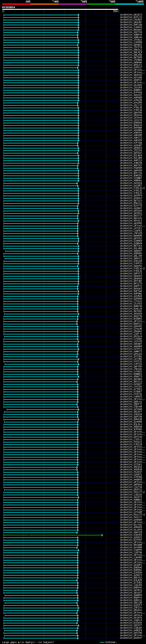
Task: Select the label UniRef100_Q9FKT3
Action: click(131, 273)
